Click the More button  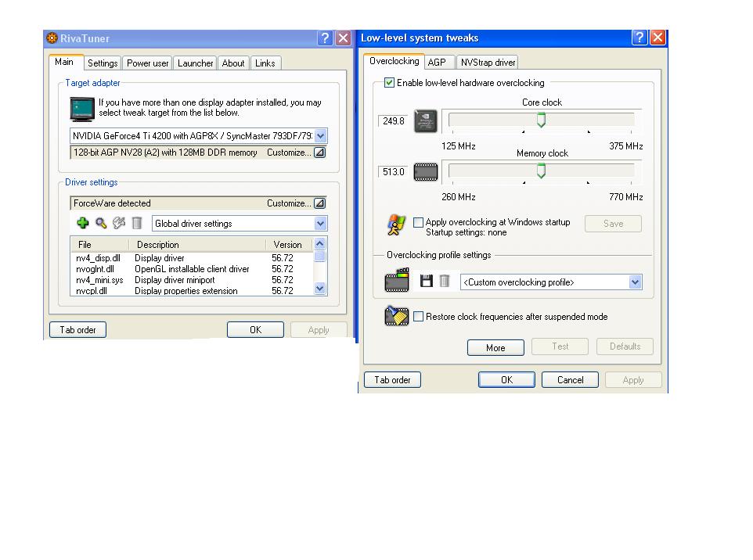[x=495, y=347]
